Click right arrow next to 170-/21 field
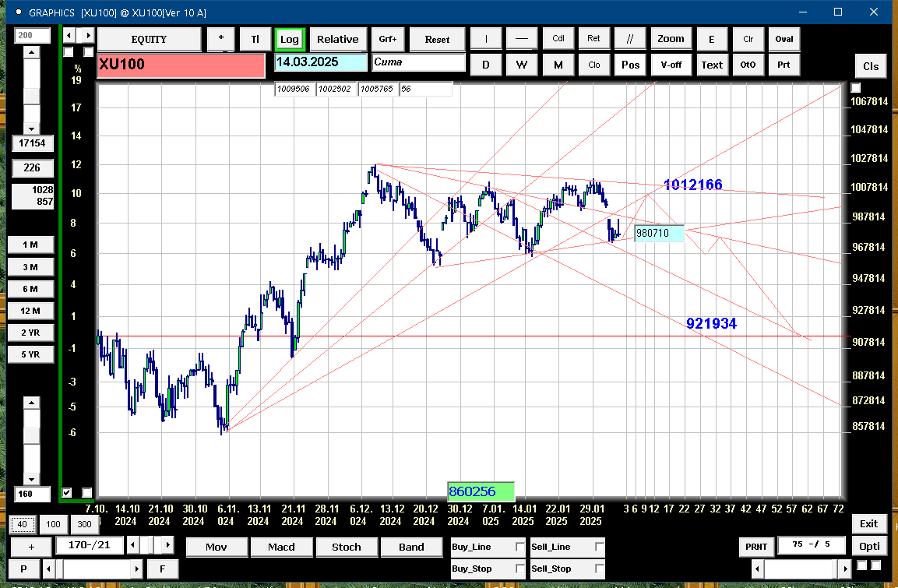This screenshot has height=588, width=898. (167, 544)
